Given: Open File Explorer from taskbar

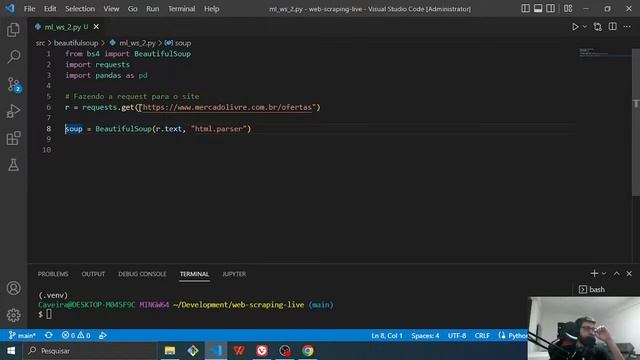Looking at the screenshot, I should pos(170,351).
